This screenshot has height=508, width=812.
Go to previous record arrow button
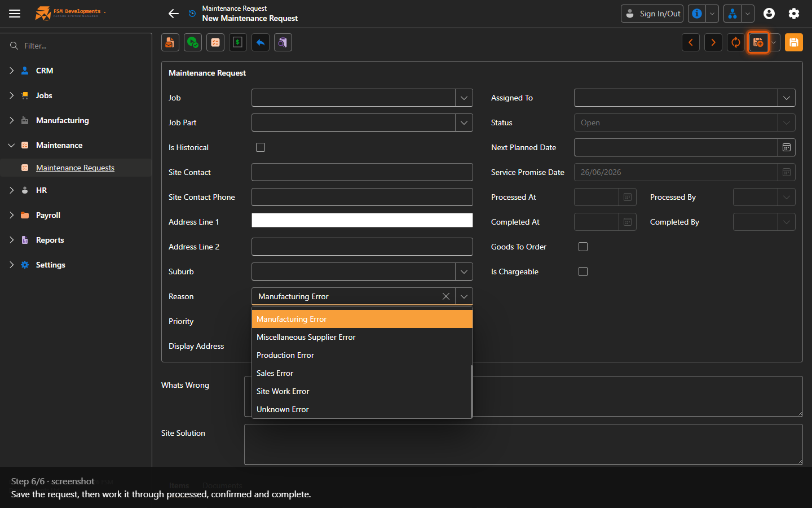coord(691,42)
